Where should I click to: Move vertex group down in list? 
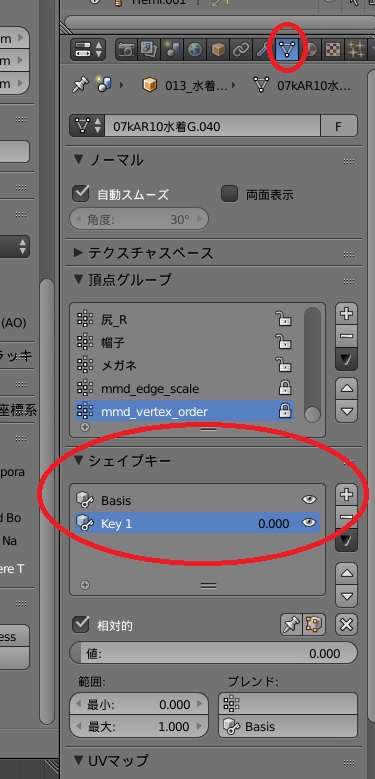click(x=347, y=411)
